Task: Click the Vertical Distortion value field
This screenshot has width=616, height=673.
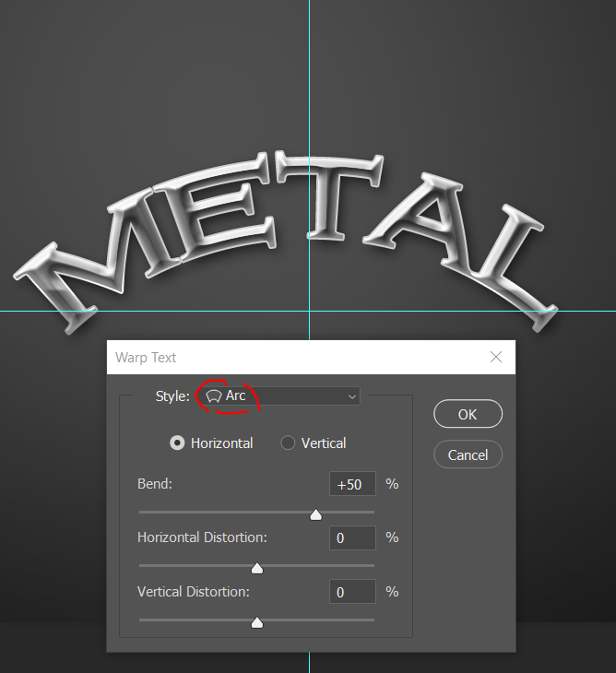Action: [x=352, y=592]
